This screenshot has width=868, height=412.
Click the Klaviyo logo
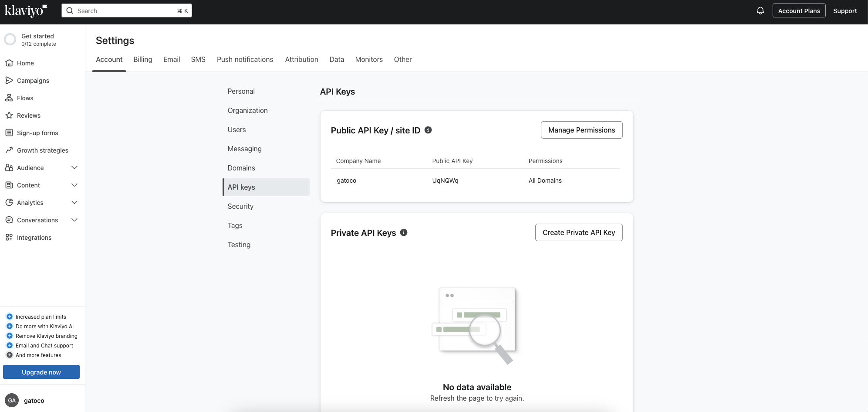point(26,10)
